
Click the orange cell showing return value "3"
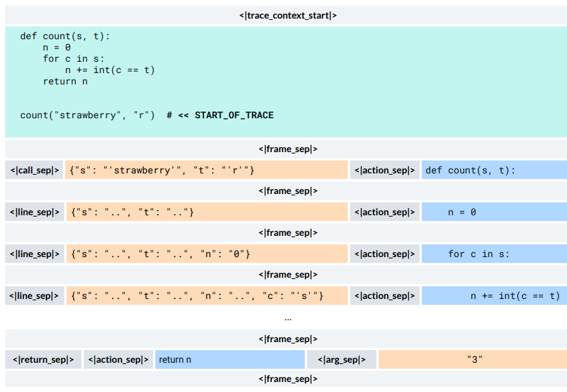pyautogui.click(x=473, y=359)
